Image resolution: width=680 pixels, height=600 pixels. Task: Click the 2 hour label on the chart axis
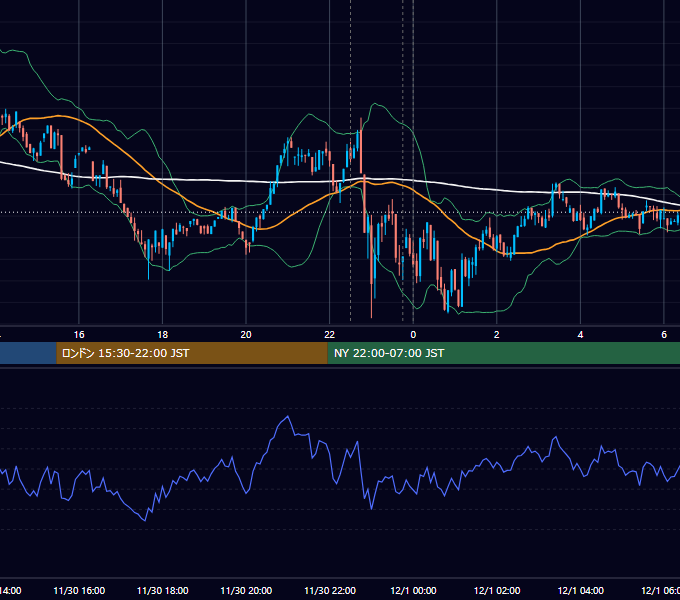click(497, 335)
